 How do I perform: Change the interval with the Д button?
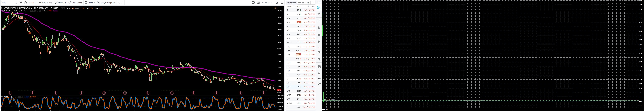[16, 3]
